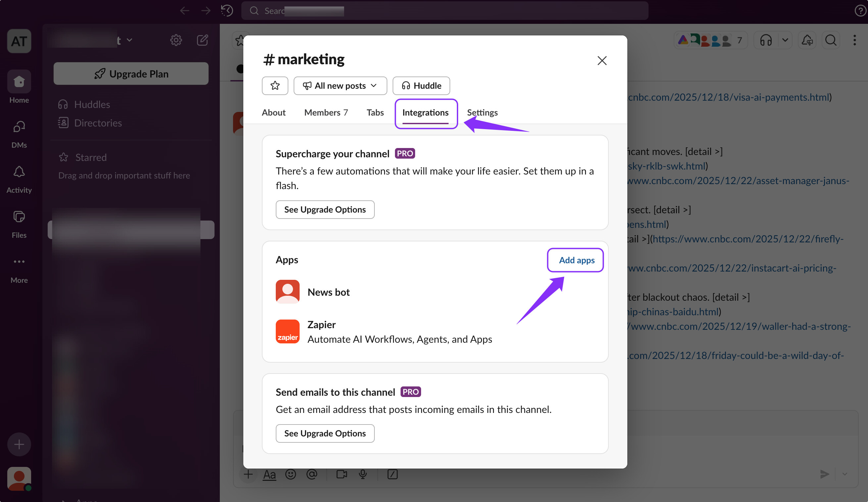
Task: Click the history clock icon
Action: [x=227, y=11]
